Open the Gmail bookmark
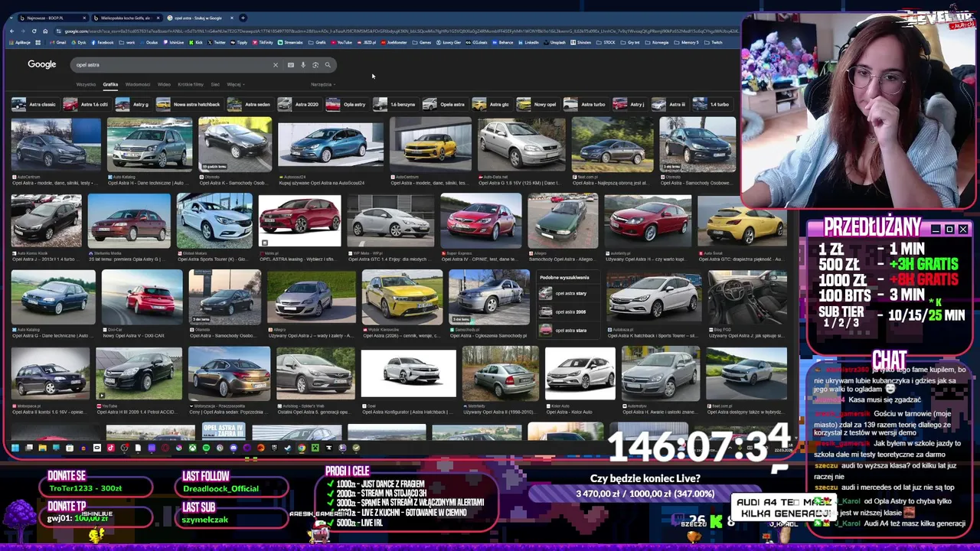Image resolution: width=980 pixels, height=551 pixels. (57, 43)
